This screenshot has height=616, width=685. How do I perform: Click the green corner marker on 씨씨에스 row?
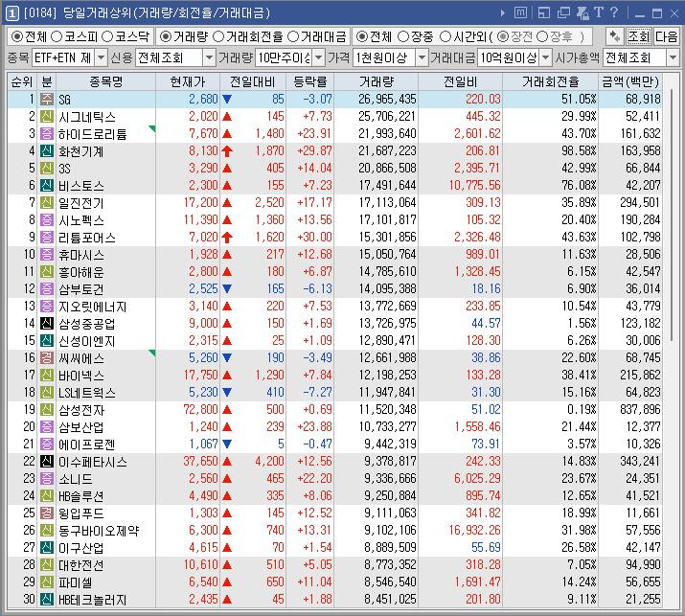pos(152,353)
